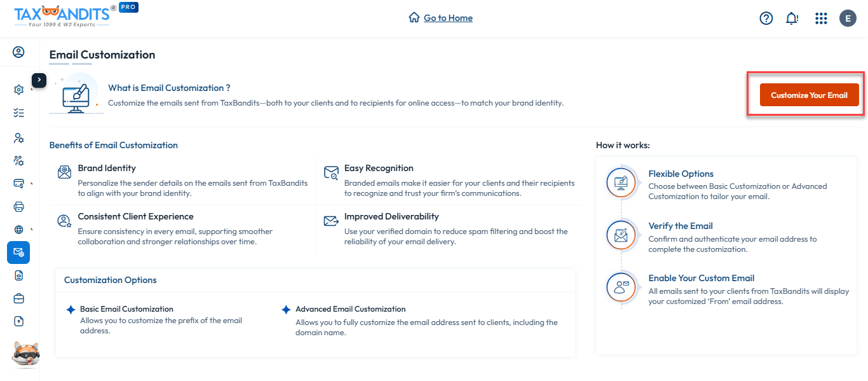Open the team settings sidebar icon
868x381 pixels.
click(x=18, y=160)
